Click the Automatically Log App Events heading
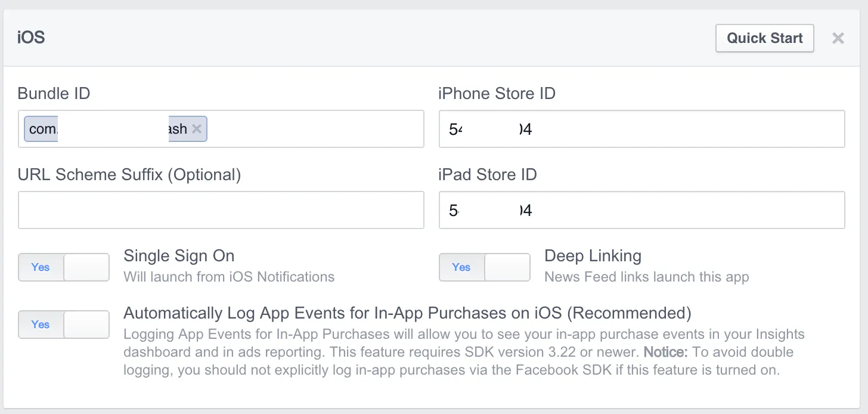This screenshot has width=868, height=414. coord(407,313)
